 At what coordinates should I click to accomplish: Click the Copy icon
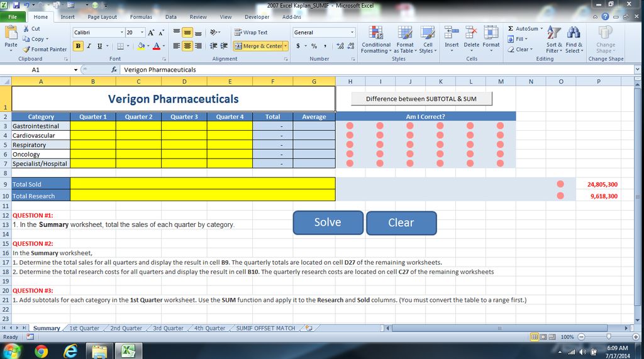click(26, 39)
